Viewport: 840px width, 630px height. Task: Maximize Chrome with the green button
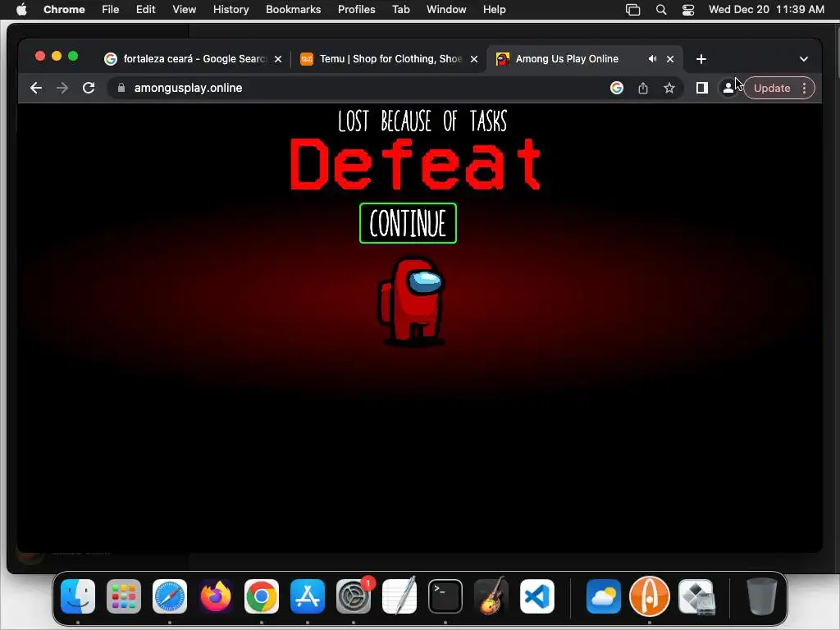click(x=73, y=57)
